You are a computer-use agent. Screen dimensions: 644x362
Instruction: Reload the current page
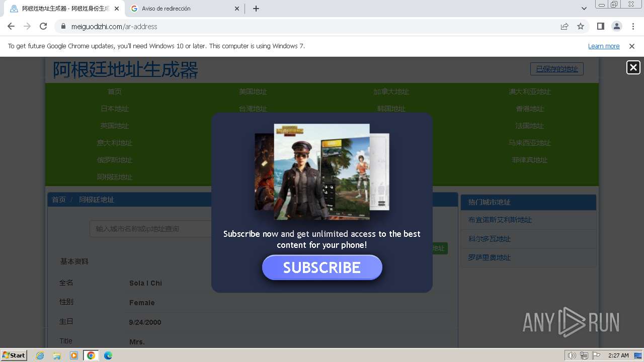pos(43,26)
